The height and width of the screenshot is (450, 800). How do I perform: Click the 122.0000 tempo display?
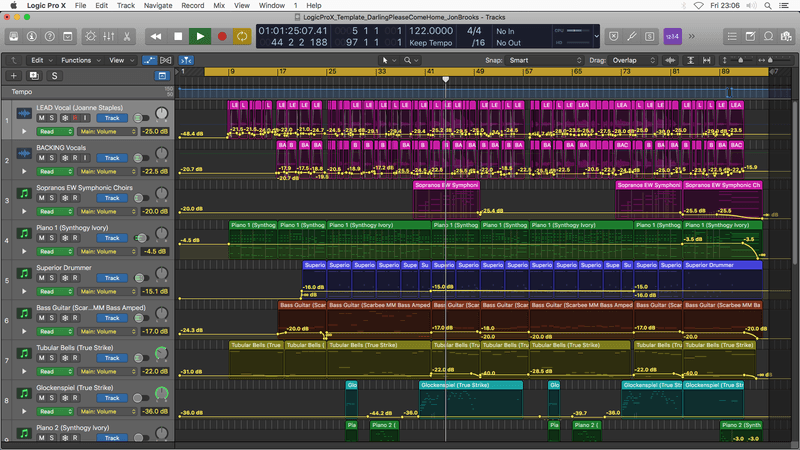point(431,31)
